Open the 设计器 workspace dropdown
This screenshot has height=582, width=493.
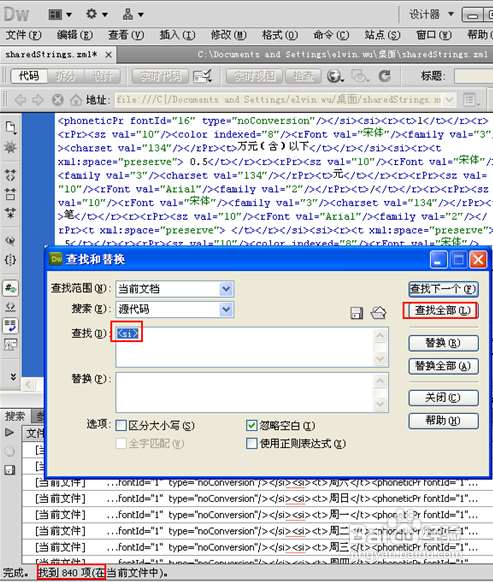(431, 14)
